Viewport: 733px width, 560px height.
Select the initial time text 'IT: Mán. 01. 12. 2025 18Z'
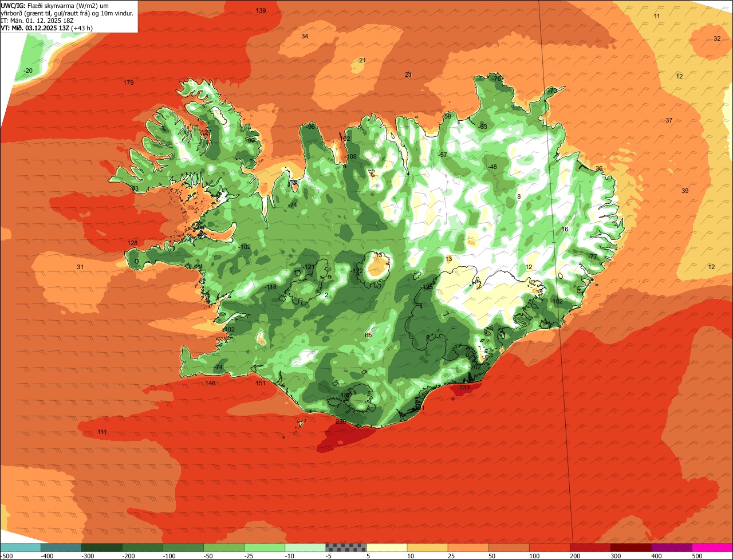tap(38, 20)
